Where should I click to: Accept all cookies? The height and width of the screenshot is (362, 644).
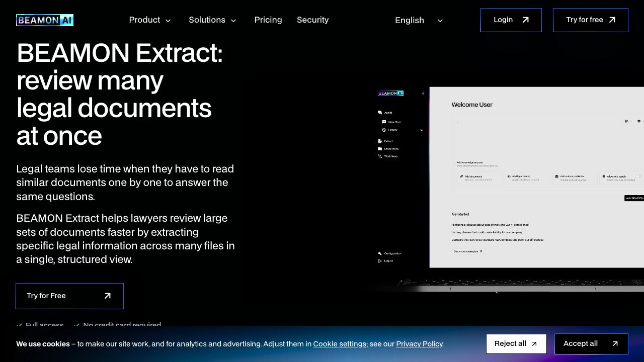591,344
